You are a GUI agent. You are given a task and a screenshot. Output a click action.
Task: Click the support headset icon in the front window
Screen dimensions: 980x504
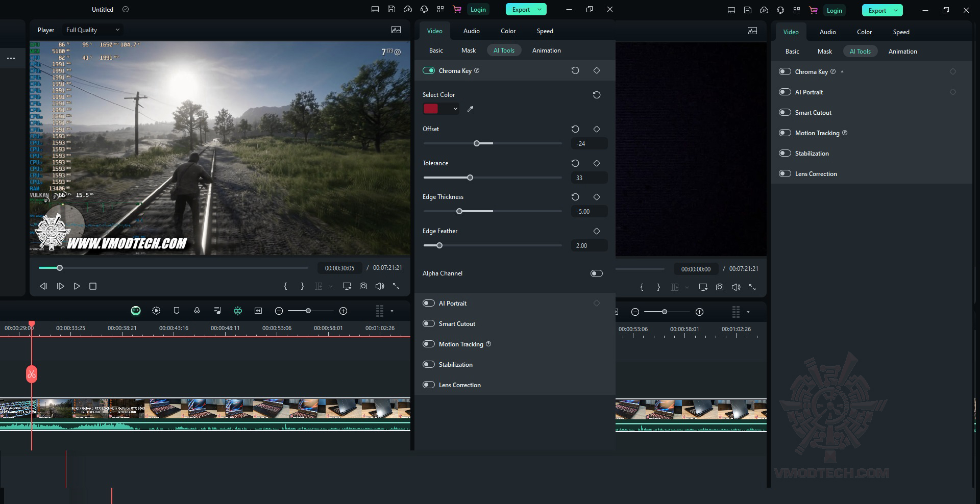point(424,9)
